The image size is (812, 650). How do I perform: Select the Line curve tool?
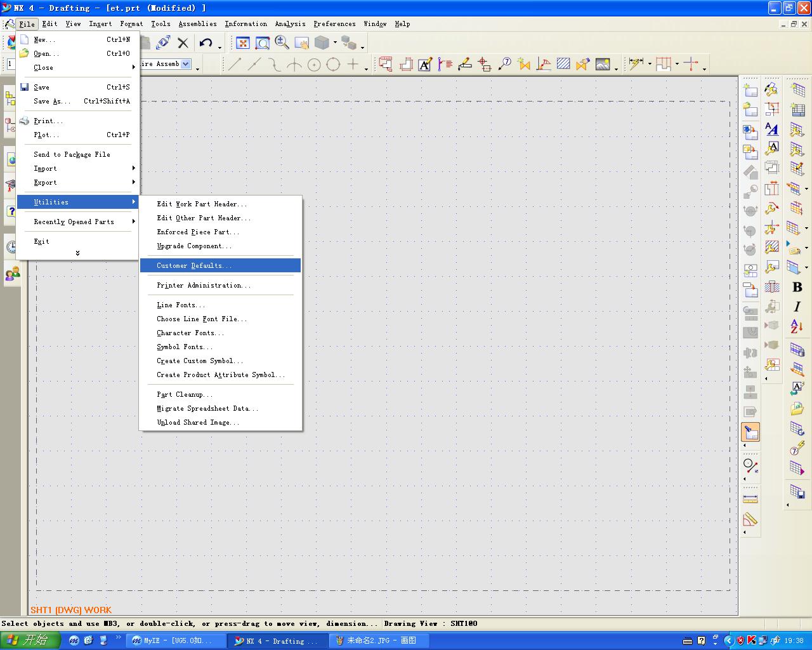click(x=235, y=64)
